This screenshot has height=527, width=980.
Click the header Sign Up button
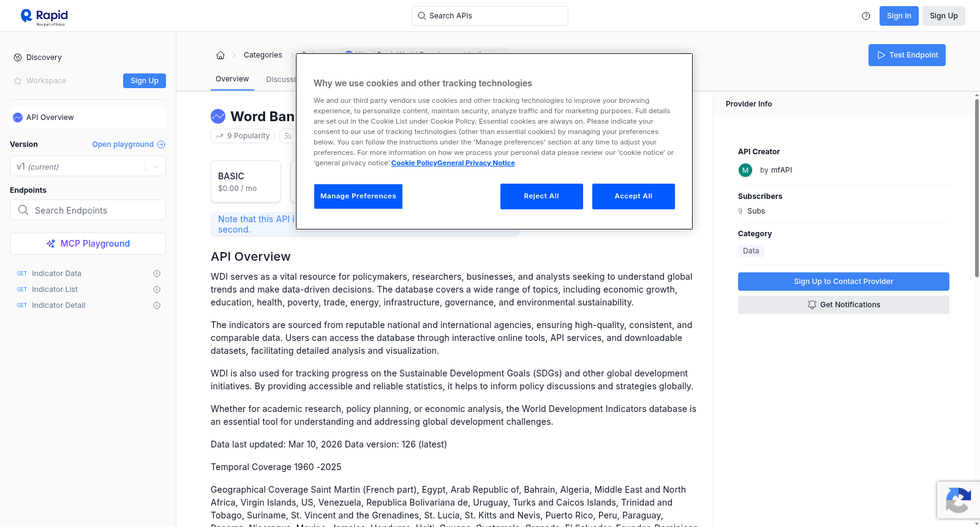tap(944, 16)
